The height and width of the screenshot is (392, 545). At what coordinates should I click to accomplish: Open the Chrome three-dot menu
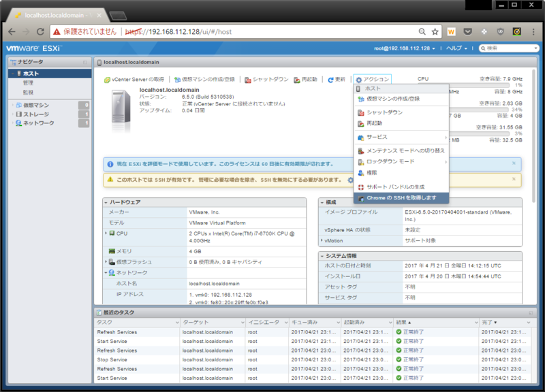point(533,31)
